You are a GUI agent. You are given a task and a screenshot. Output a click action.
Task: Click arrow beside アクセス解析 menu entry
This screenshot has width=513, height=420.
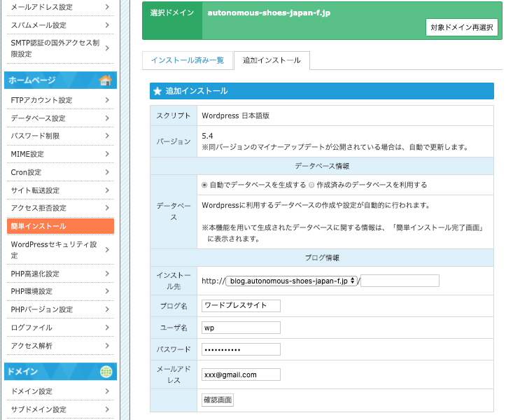click(107, 346)
